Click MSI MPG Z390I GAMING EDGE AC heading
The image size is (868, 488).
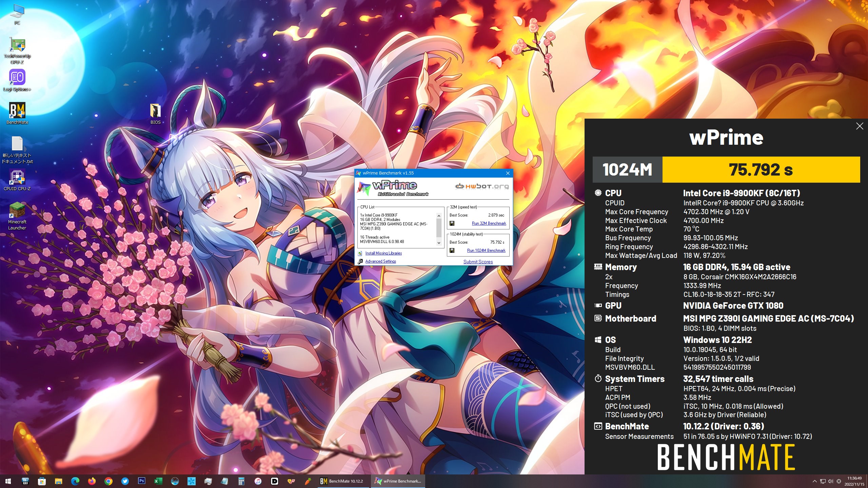point(768,319)
